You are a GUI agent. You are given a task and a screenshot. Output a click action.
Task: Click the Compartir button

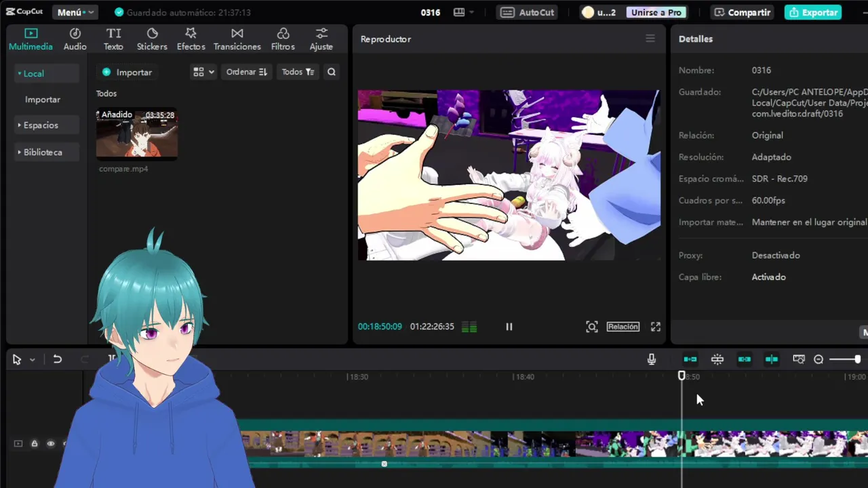[x=742, y=12]
